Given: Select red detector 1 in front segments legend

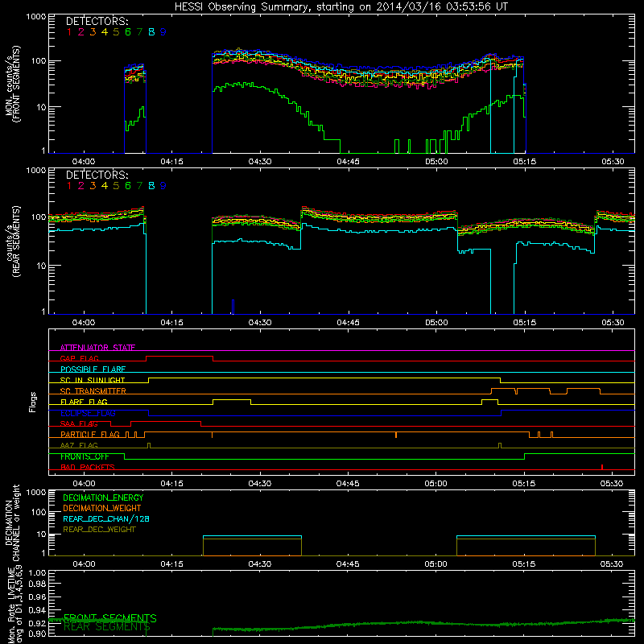Looking at the screenshot, I should [69, 32].
